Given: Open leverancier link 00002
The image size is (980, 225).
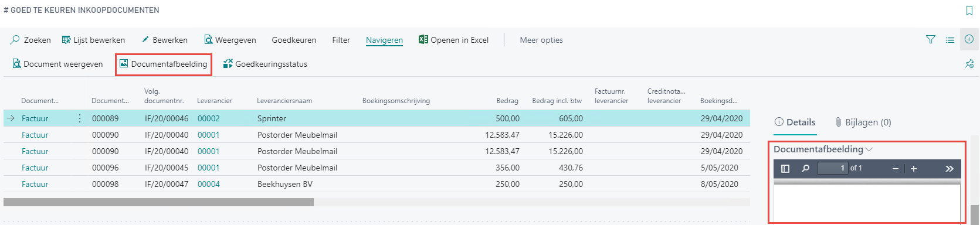Looking at the screenshot, I should tap(209, 118).
